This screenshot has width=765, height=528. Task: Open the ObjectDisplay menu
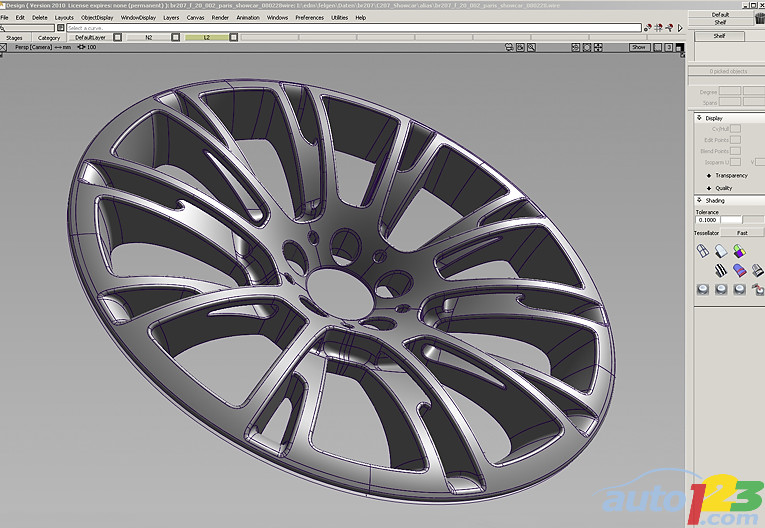click(97, 17)
